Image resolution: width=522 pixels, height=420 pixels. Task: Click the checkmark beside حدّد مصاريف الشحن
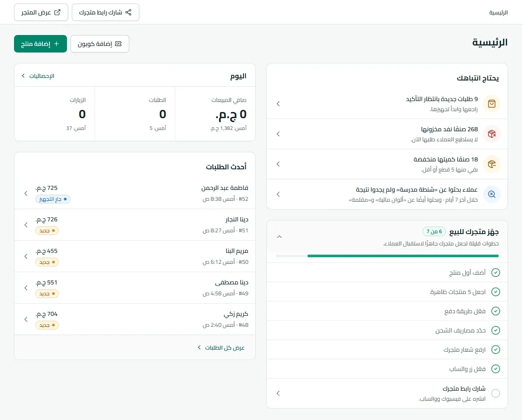click(x=496, y=331)
